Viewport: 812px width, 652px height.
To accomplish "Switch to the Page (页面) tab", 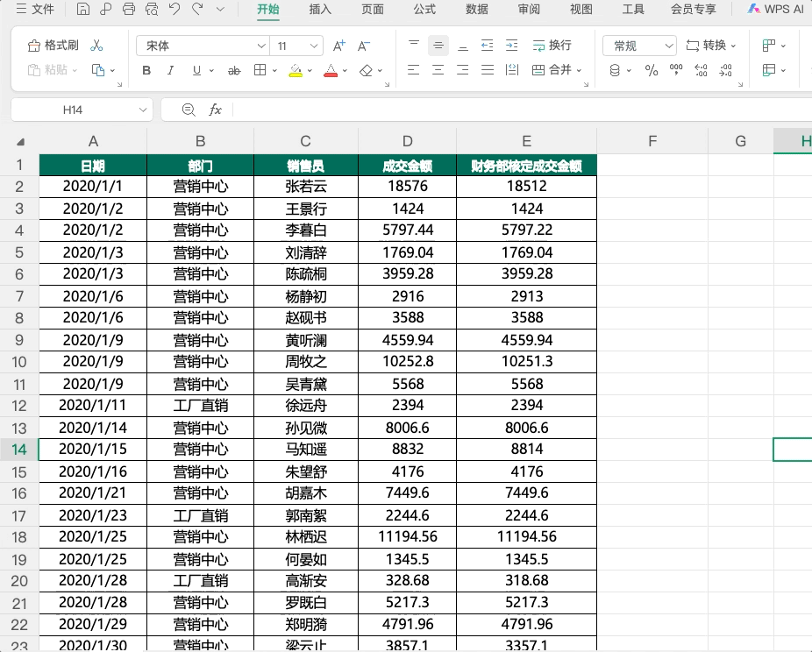I will (373, 9).
